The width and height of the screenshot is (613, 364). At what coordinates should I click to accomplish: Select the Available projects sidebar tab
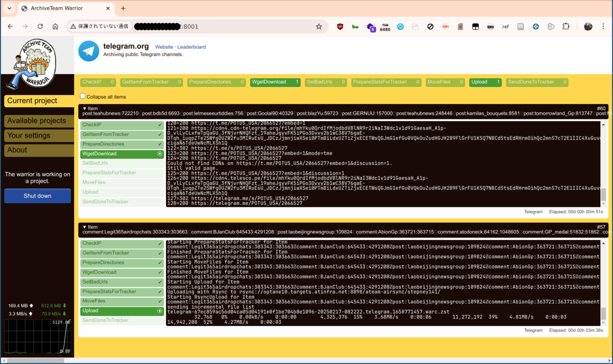(x=37, y=120)
